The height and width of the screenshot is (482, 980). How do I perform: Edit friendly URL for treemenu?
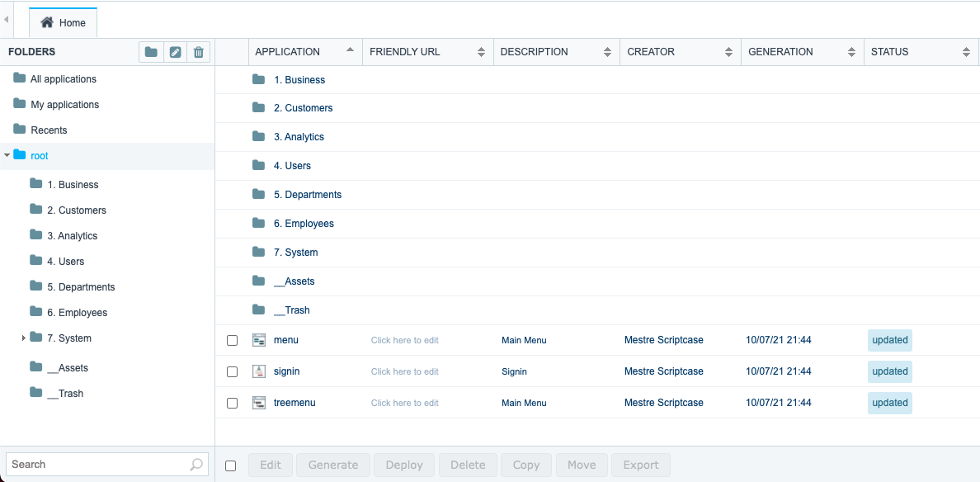(404, 404)
